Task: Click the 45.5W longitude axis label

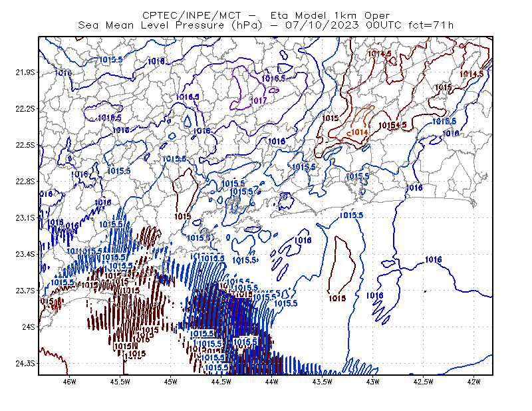Action: click(x=120, y=382)
